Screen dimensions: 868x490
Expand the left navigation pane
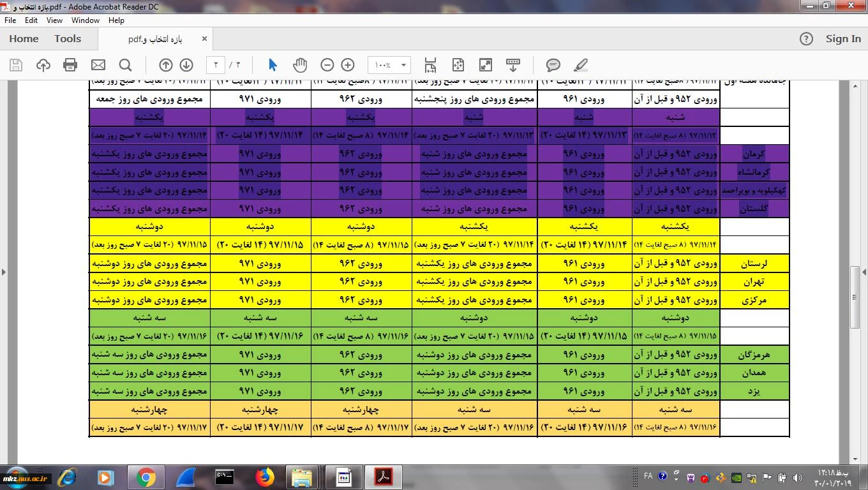(x=4, y=272)
